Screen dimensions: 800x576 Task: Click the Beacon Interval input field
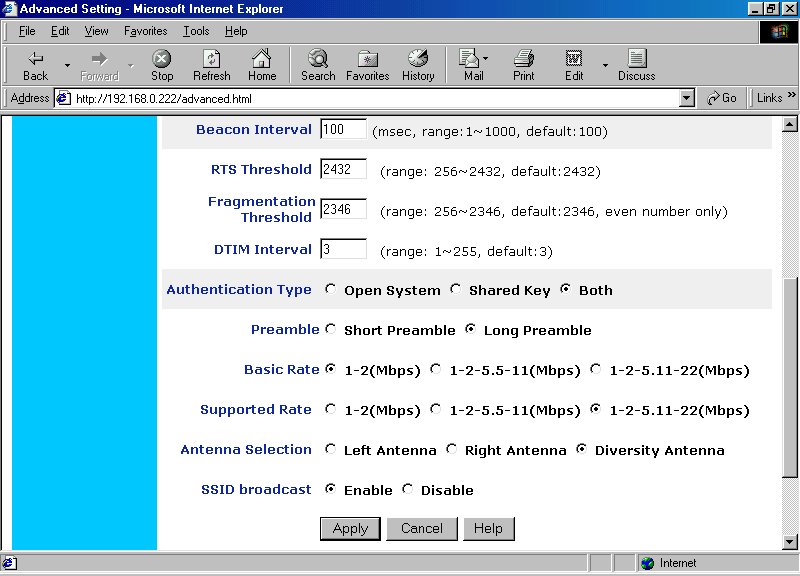[343, 130]
